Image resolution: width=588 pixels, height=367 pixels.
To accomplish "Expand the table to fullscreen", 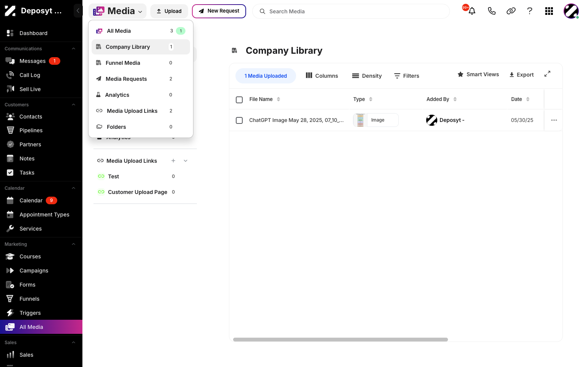I will pyautogui.click(x=547, y=74).
